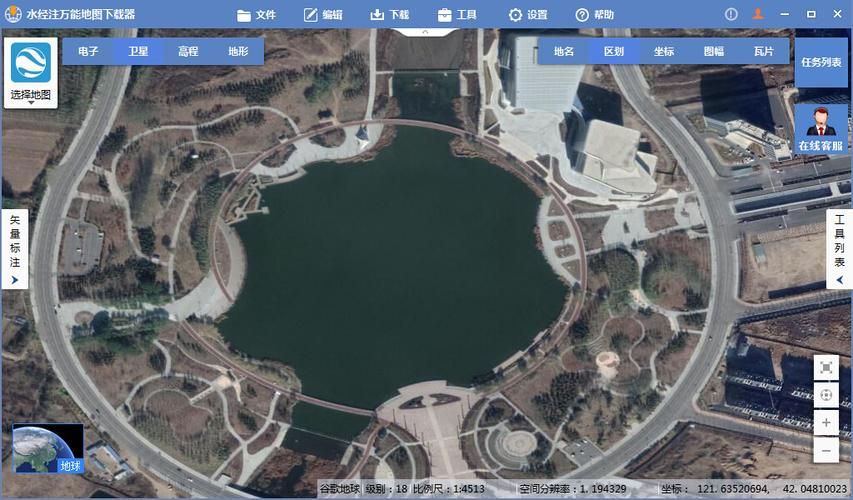Click the locate target icon
The width and height of the screenshot is (853, 500).
point(826,396)
